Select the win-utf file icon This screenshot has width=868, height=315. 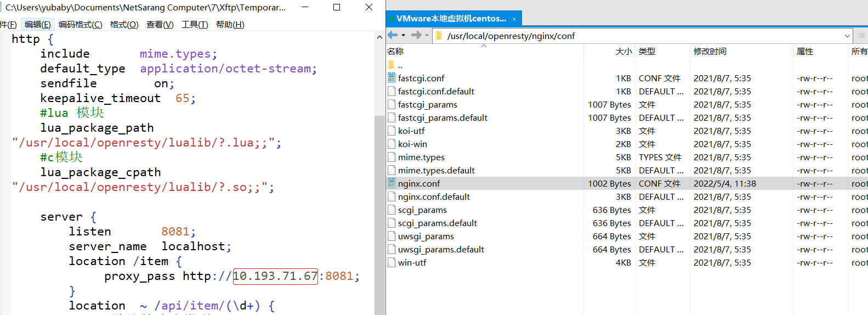coord(392,262)
